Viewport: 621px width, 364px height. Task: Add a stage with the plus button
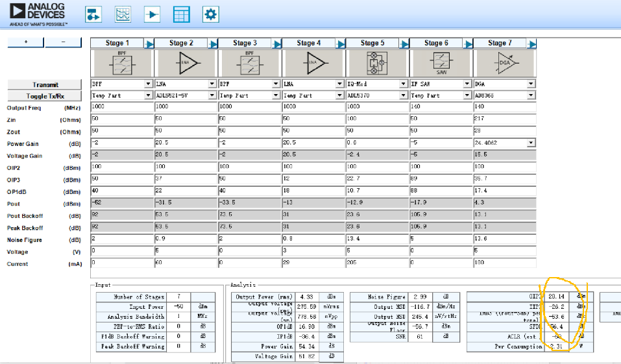26,42
